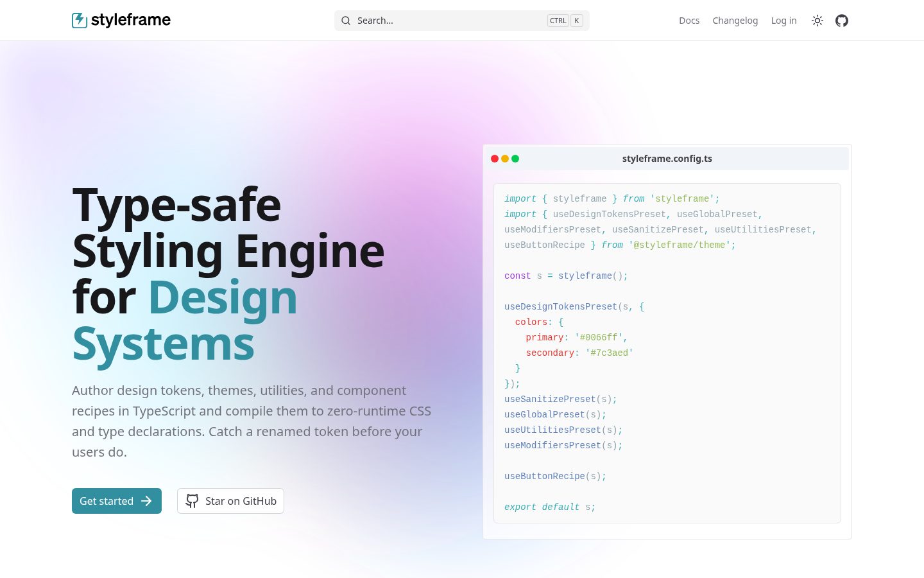This screenshot has height=578, width=924.
Task: Toggle light/dark theme sun icon
Action: coord(817,21)
